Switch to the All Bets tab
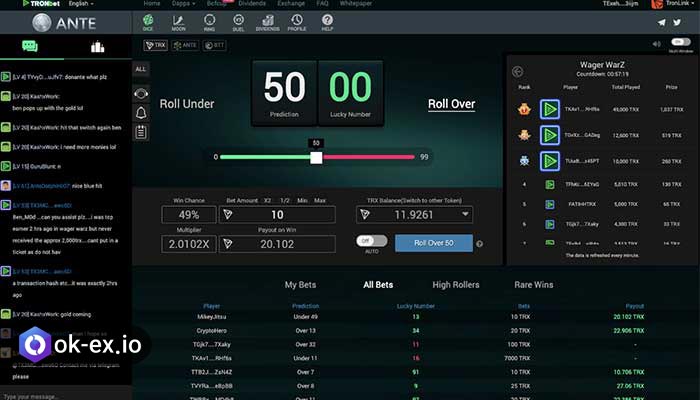 [378, 285]
